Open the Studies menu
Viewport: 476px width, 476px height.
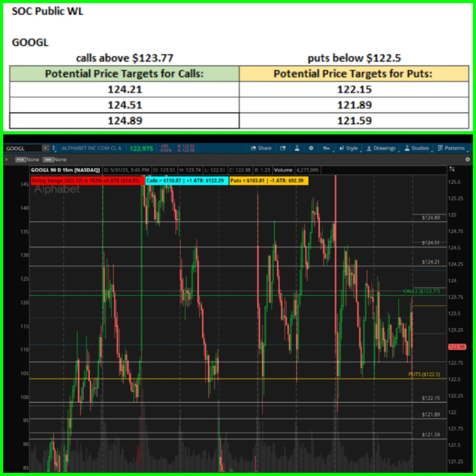tap(417, 148)
